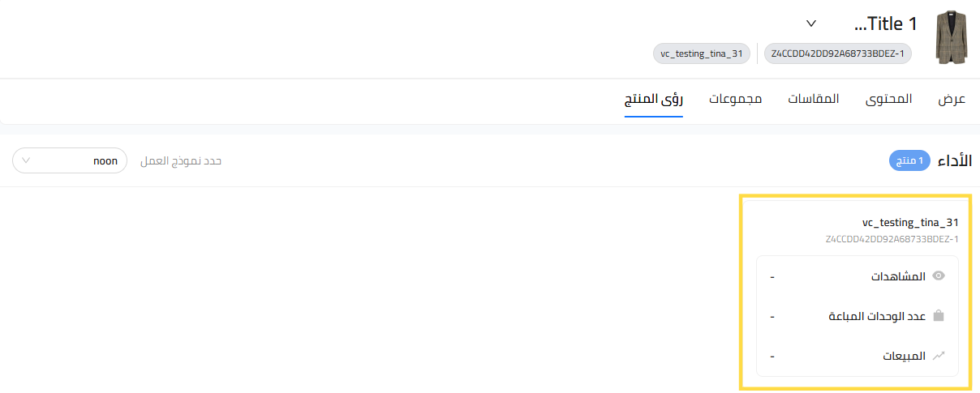Click the المبيعات sales metric row
Viewport: 980px width, 393px height.
pyautogui.click(x=857, y=356)
